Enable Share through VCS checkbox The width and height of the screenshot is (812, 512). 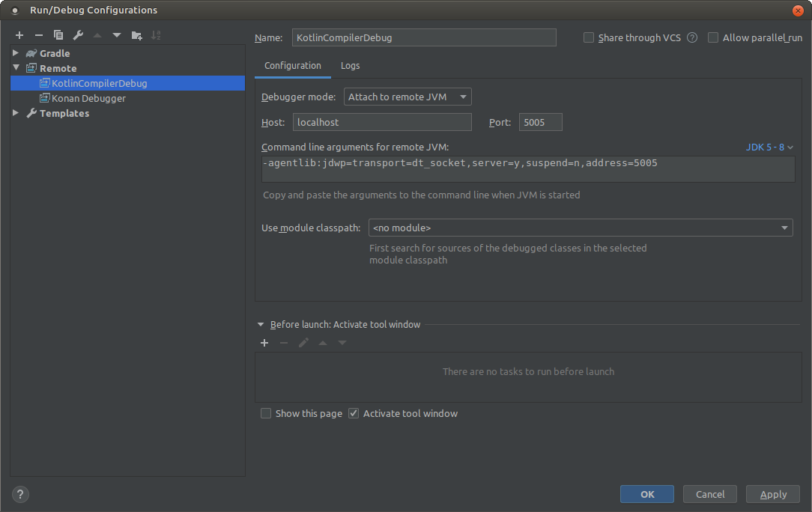click(589, 37)
